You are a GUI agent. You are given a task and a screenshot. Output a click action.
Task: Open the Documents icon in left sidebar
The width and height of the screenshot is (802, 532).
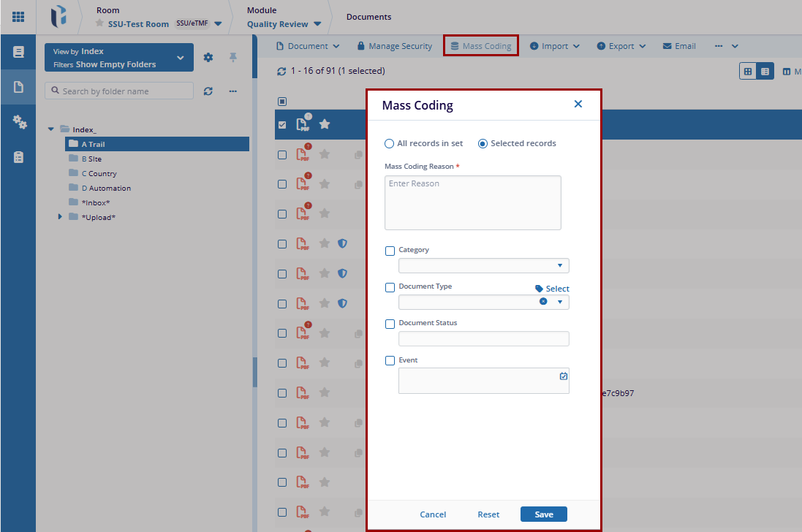point(18,88)
